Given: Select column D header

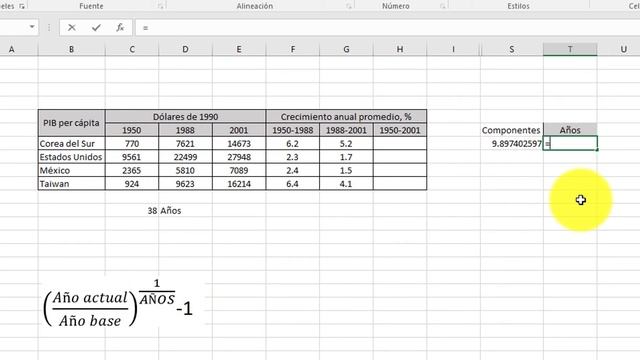Looking at the screenshot, I should pyautogui.click(x=185, y=49).
